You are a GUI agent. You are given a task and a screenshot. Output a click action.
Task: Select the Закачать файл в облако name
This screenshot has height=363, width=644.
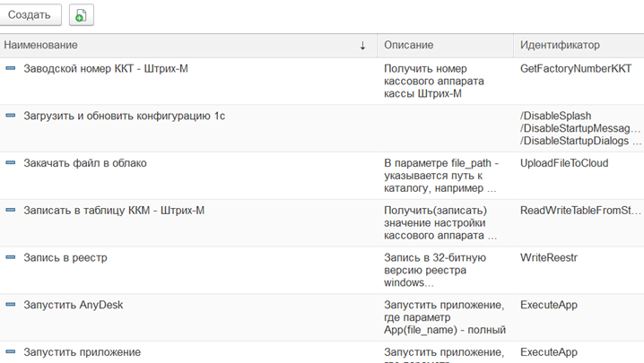[85, 163]
